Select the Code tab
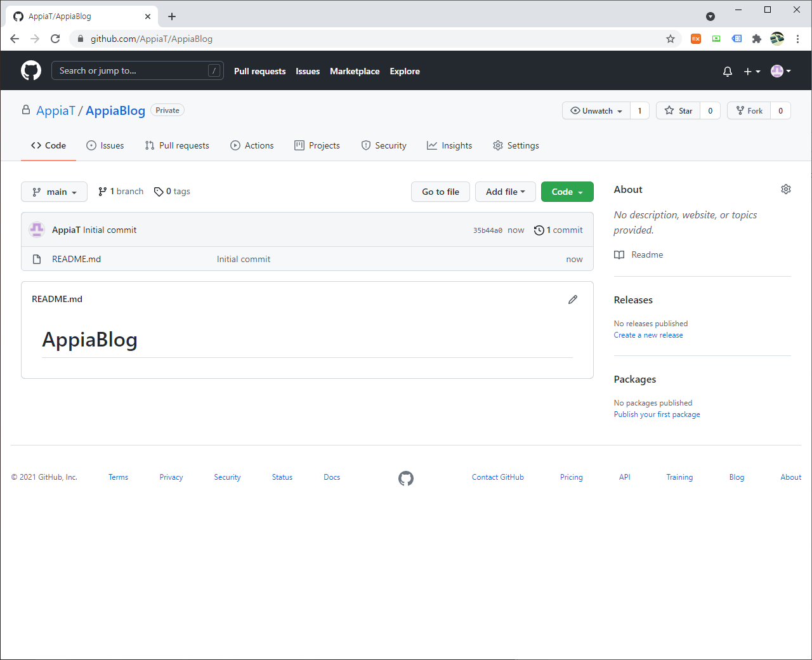 point(48,145)
